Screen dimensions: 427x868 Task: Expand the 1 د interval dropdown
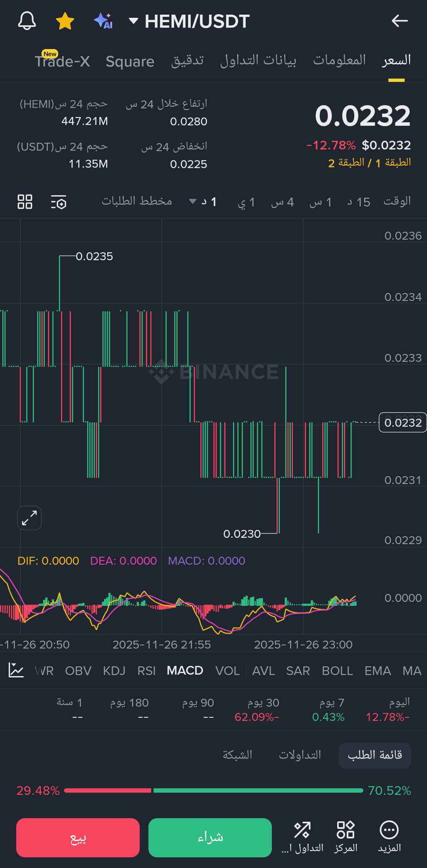point(203,202)
